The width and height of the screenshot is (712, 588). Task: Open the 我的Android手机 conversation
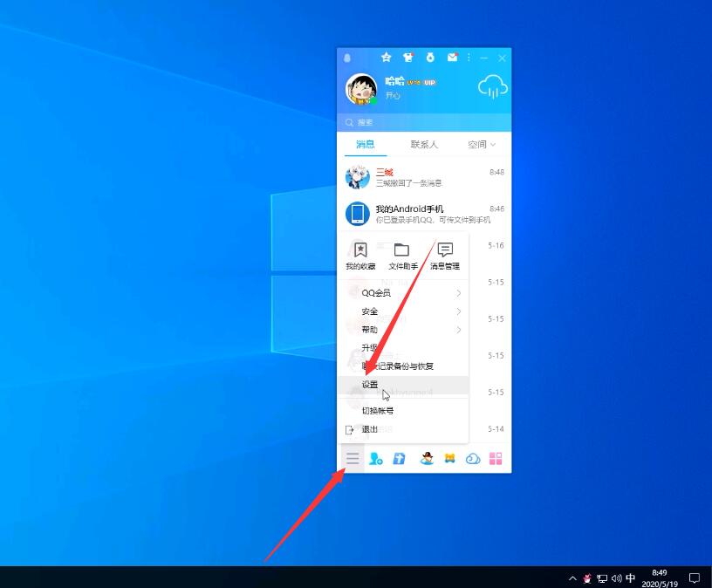[424, 214]
